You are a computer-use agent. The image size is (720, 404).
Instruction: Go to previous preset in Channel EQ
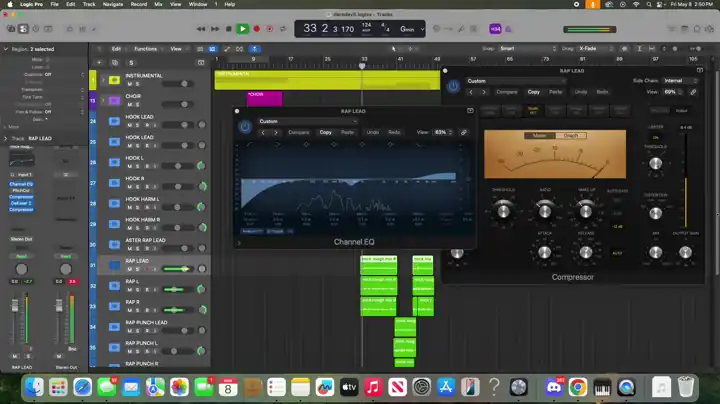pos(263,132)
